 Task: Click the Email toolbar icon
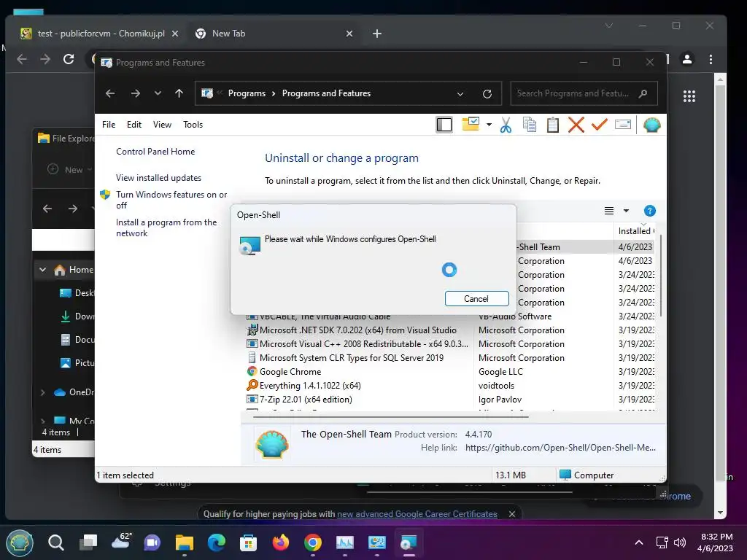[x=623, y=125]
